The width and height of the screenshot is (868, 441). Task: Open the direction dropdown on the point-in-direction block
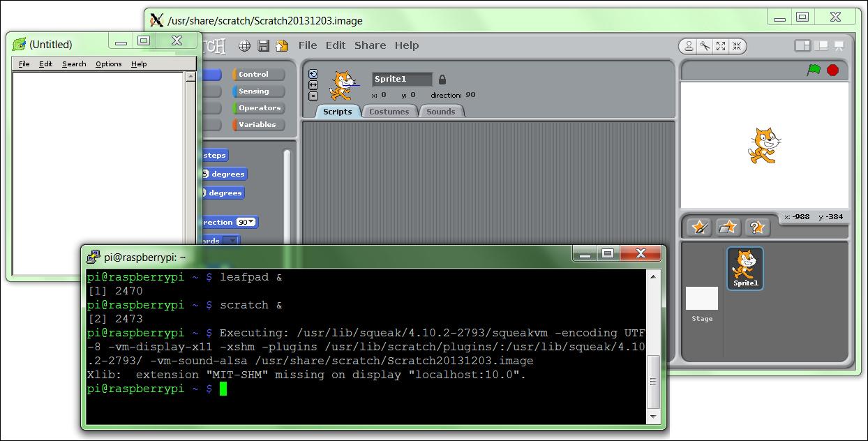click(x=251, y=221)
